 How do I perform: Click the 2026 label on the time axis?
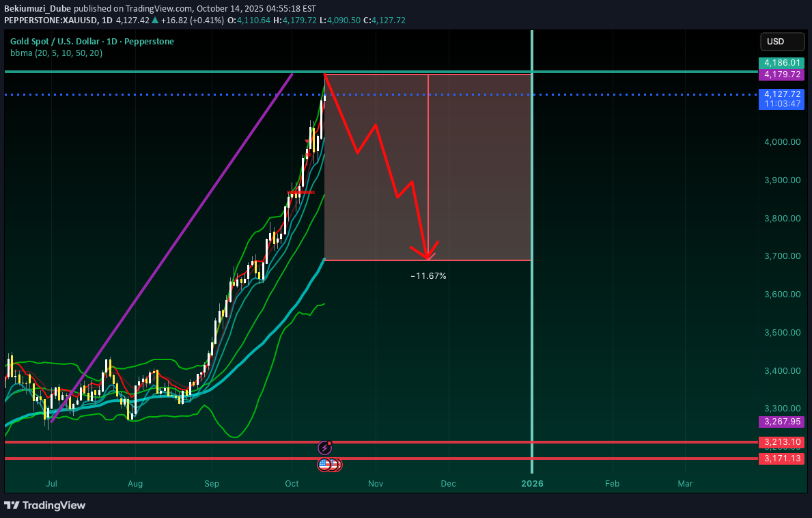coord(532,483)
